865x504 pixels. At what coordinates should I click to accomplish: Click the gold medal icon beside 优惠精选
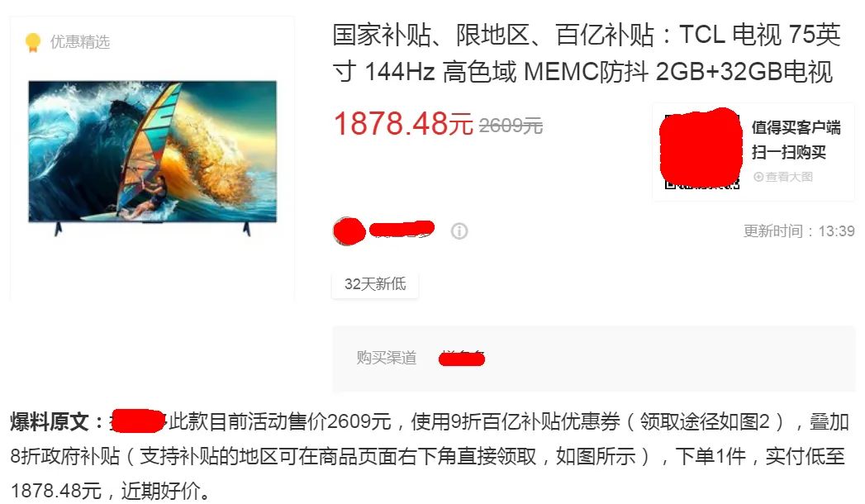click(33, 42)
